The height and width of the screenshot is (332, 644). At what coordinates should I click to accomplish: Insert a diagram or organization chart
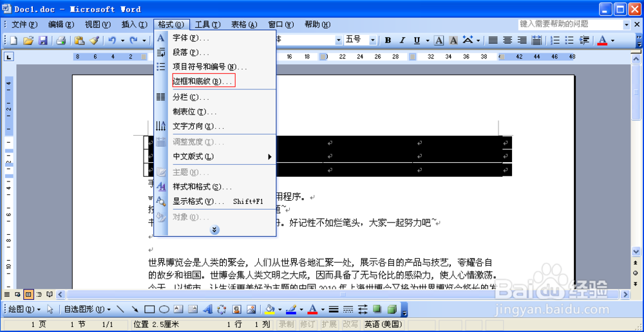click(222, 309)
